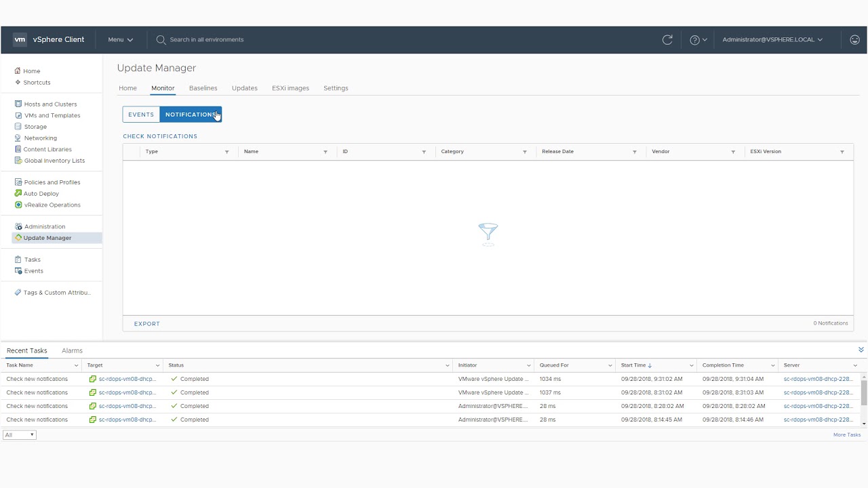
Task: Click the Administration icon in sidebar
Action: tap(18, 226)
